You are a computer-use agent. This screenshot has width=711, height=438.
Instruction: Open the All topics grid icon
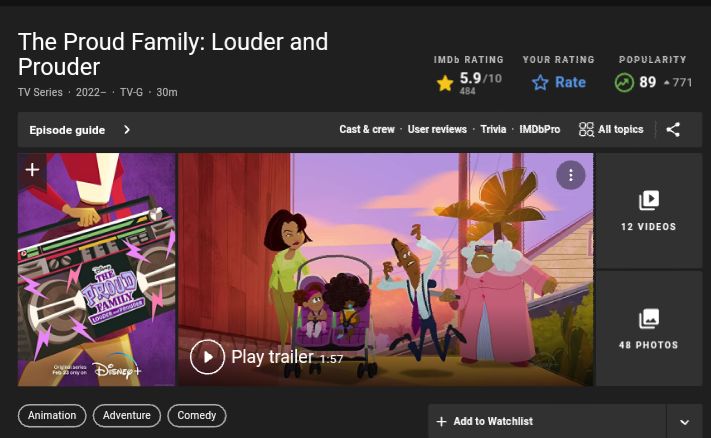pos(586,129)
